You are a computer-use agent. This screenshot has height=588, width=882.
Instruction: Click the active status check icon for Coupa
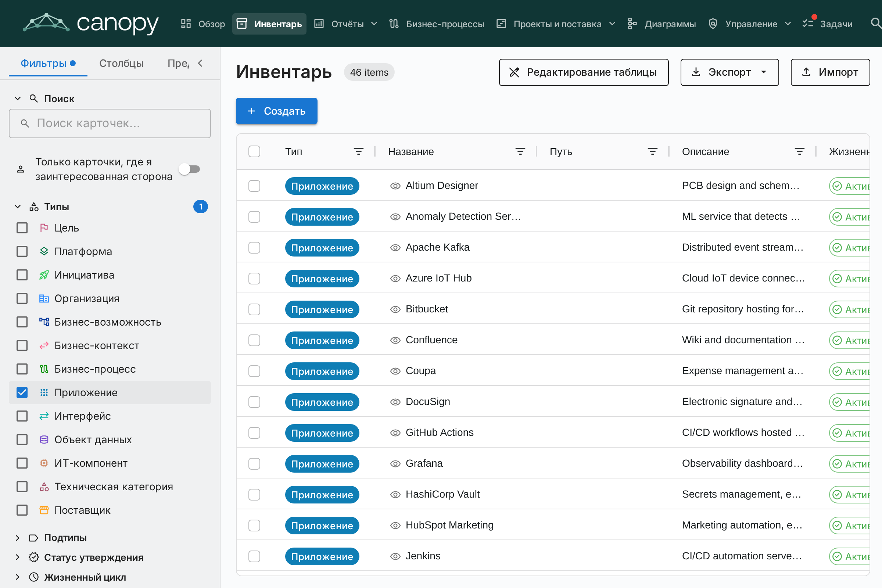pyautogui.click(x=837, y=371)
